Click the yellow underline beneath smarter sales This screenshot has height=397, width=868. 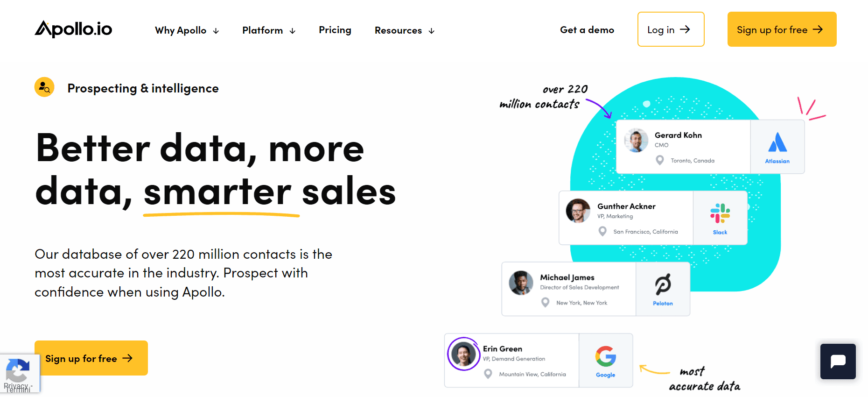(x=221, y=214)
